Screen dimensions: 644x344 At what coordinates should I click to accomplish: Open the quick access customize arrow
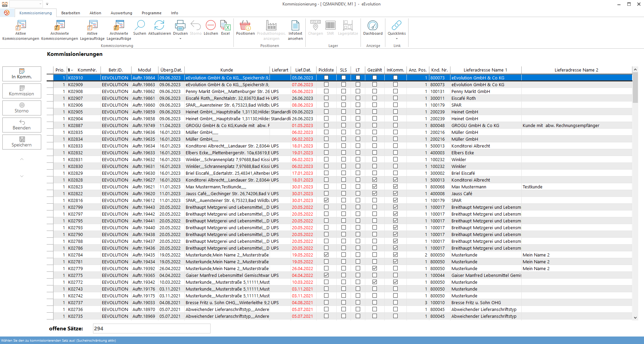pos(47,4)
